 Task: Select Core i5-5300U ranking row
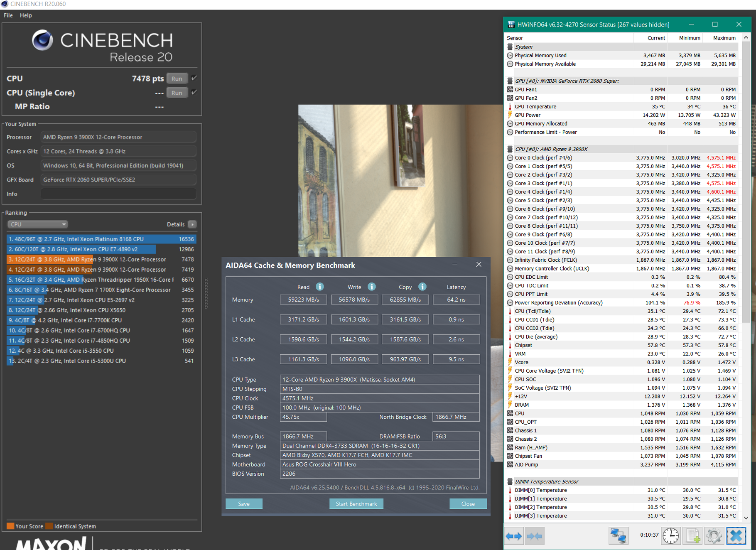coord(101,361)
